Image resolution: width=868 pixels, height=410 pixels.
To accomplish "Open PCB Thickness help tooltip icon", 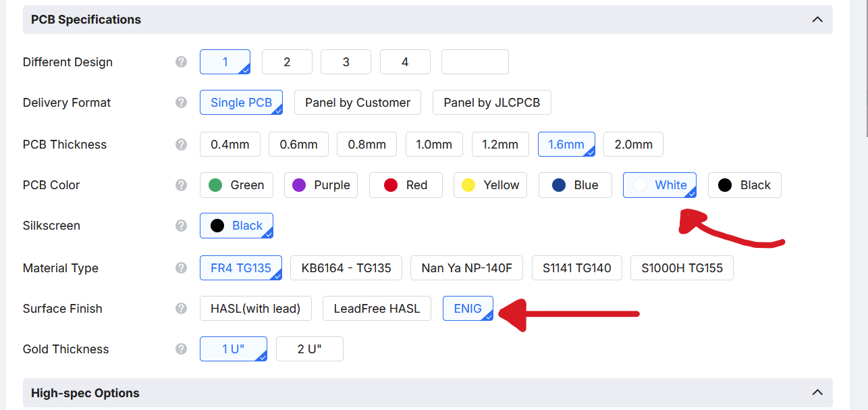I will click(x=181, y=145).
